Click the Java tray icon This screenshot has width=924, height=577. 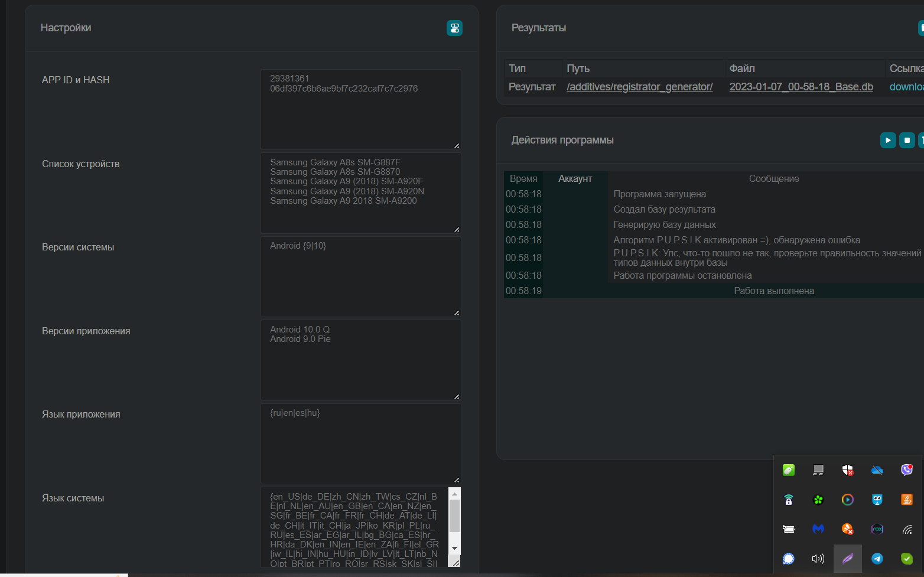(x=906, y=500)
